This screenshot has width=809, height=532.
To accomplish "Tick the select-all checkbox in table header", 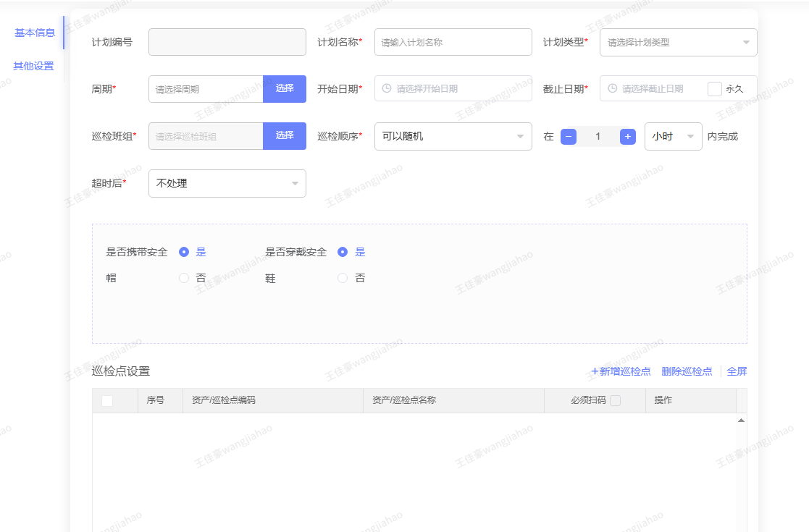I will (x=107, y=401).
